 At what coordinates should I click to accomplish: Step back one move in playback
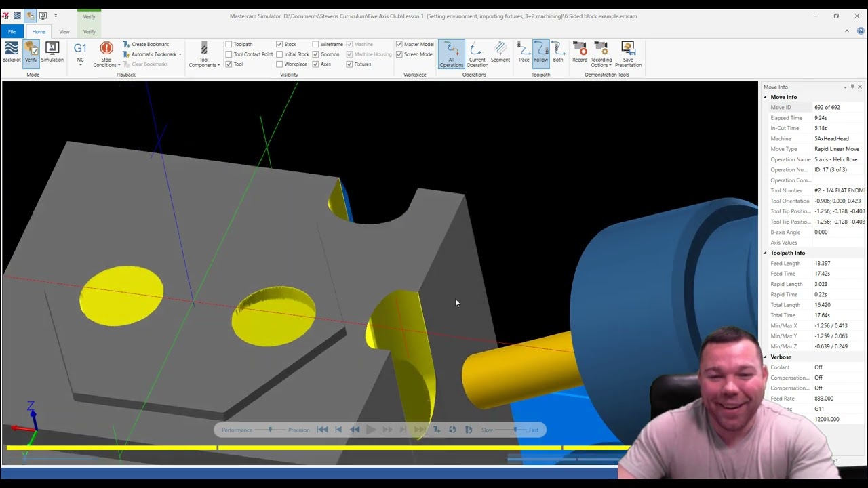tap(338, 430)
